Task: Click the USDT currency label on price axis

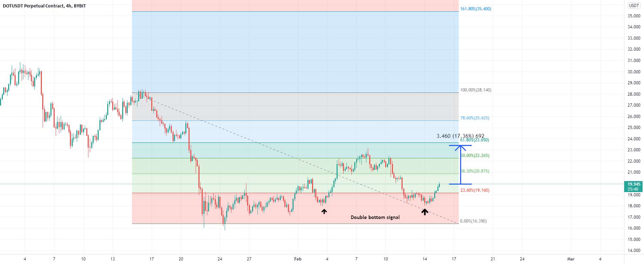Action: click(x=634, y=5)
